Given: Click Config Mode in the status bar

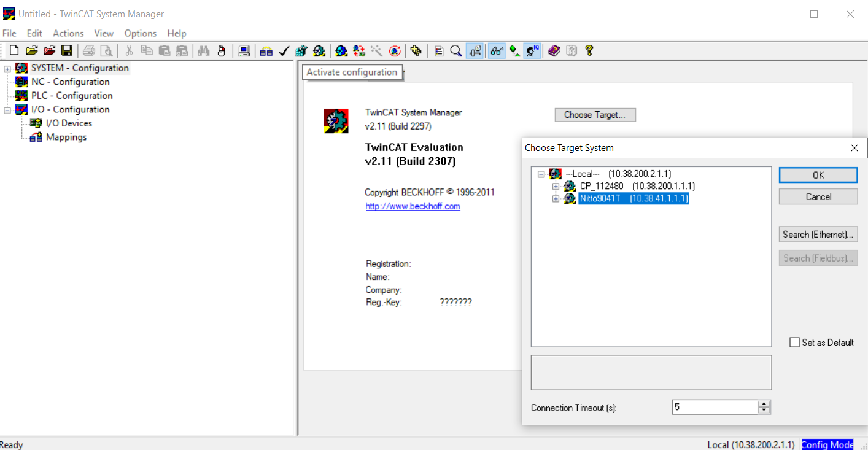Looking at the screenshot, I should [x=827, y=444].
